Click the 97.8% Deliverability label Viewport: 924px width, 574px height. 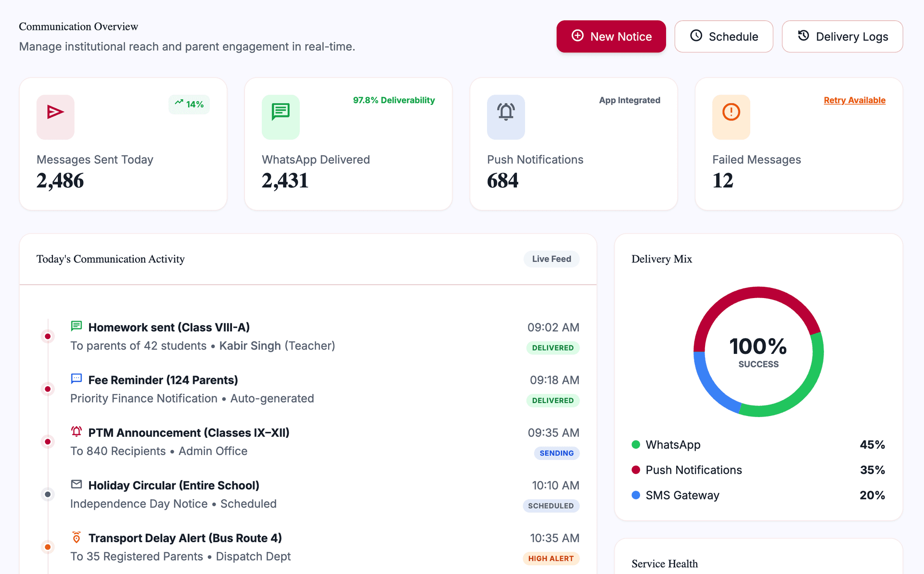(394, 100)
